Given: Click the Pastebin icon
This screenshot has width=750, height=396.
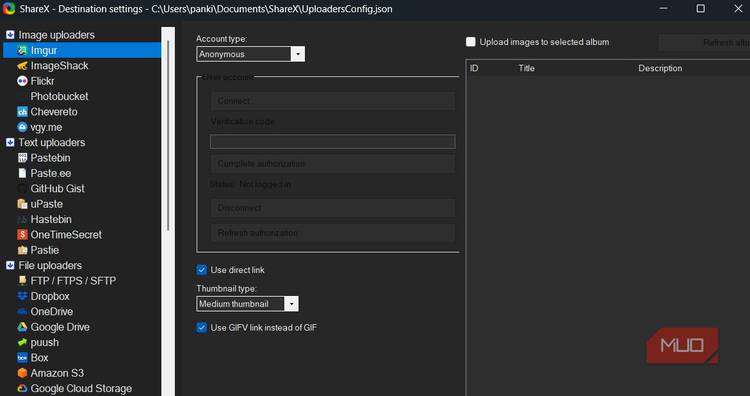Looking at the screenshot, I should pos(22,158).
